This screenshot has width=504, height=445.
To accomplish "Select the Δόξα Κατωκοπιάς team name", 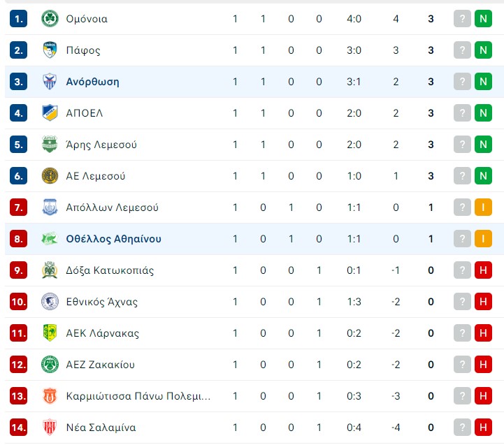I will (x=110, y=270).
